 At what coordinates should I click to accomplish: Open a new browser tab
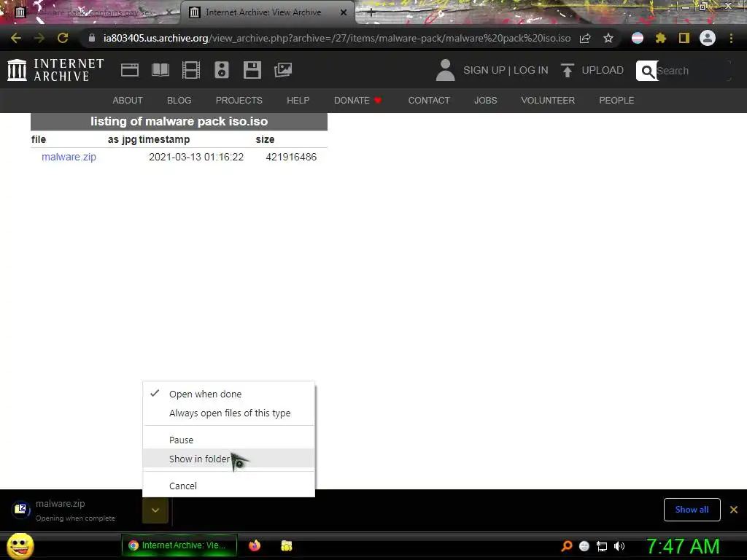point(371,12)
